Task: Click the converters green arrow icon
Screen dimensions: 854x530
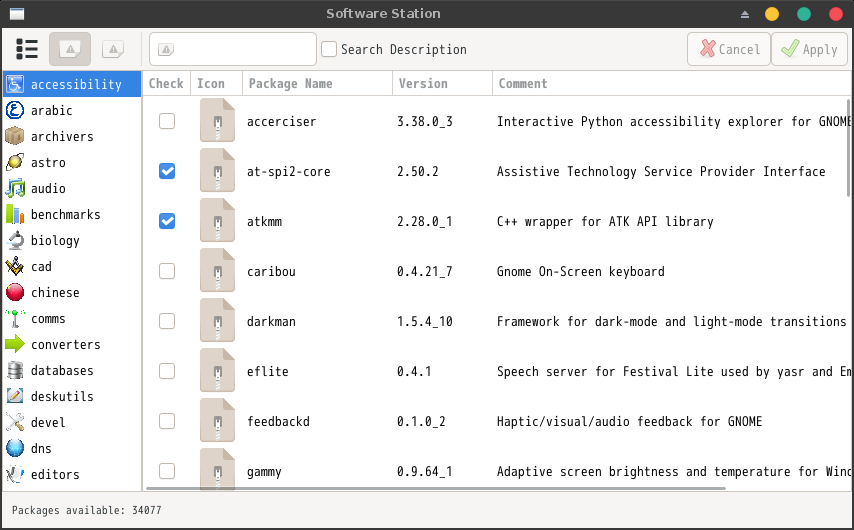Action: click(x=15, y=344)
